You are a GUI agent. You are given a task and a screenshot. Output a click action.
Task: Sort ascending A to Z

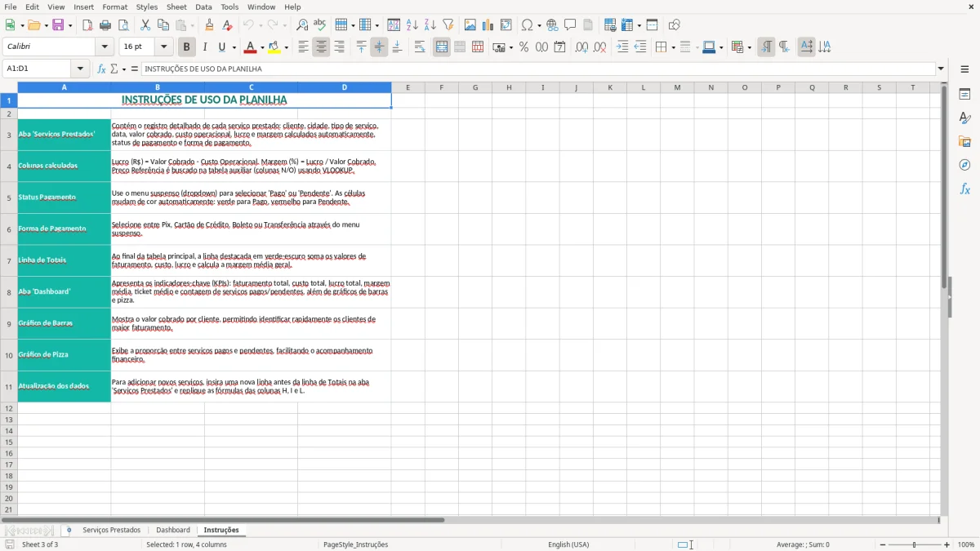point(412,25)
